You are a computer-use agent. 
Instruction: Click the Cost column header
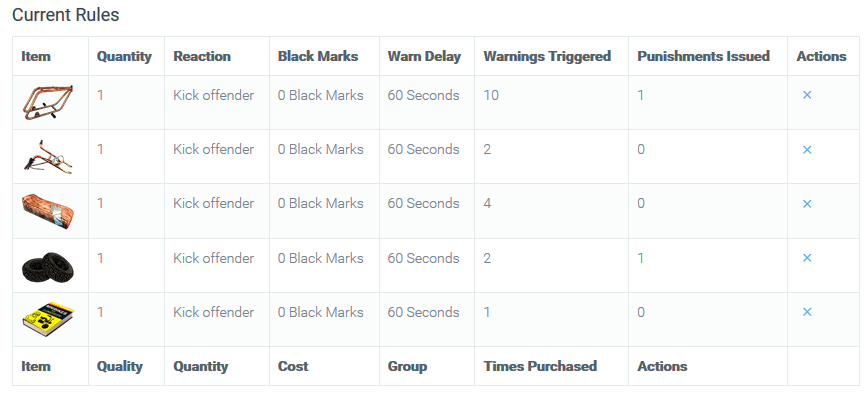pos(293,366)
